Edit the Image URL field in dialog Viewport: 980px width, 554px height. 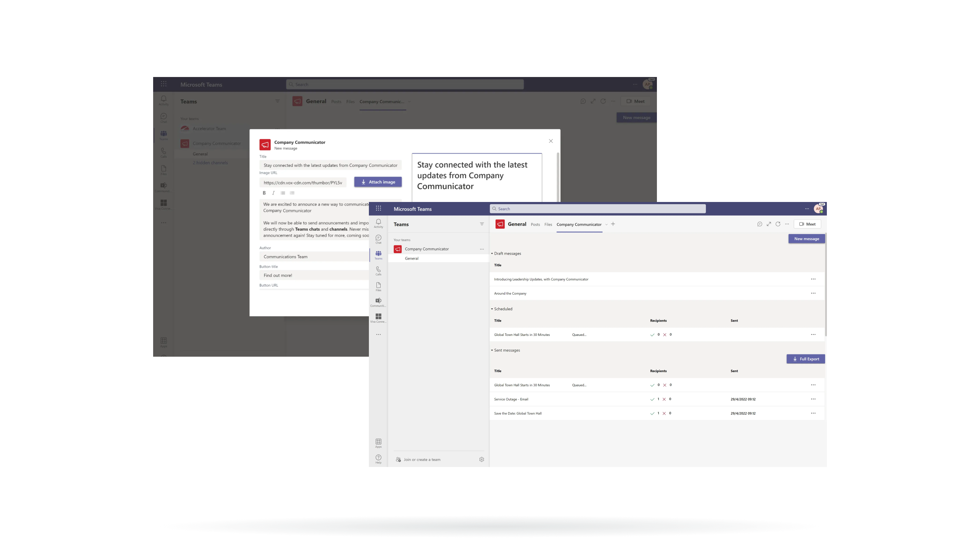[x=303, y=183]
